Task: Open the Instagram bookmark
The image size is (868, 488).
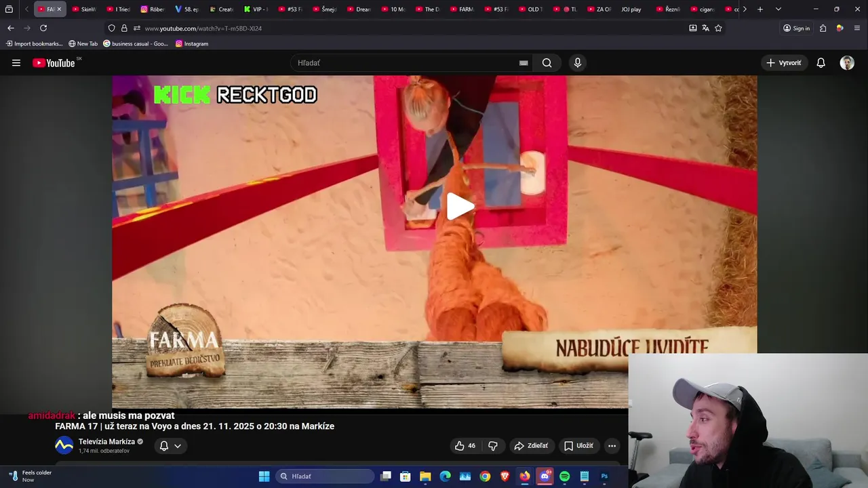Action: click(192, 43)
